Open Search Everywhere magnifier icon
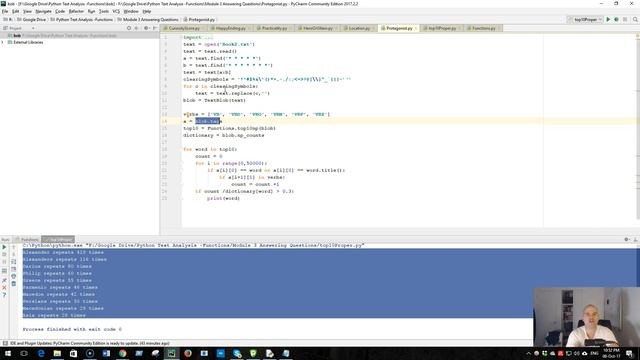The image size is (640, 360). pos(635,20)
